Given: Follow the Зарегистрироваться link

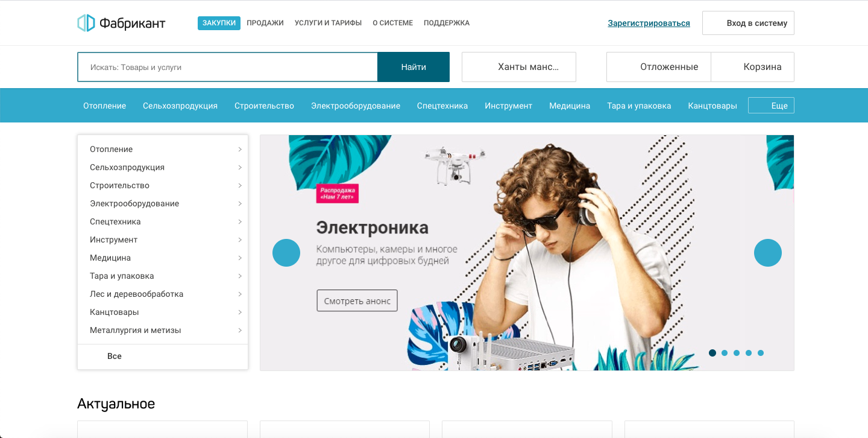Looking at the screenshot, I should tap(649, 23).
